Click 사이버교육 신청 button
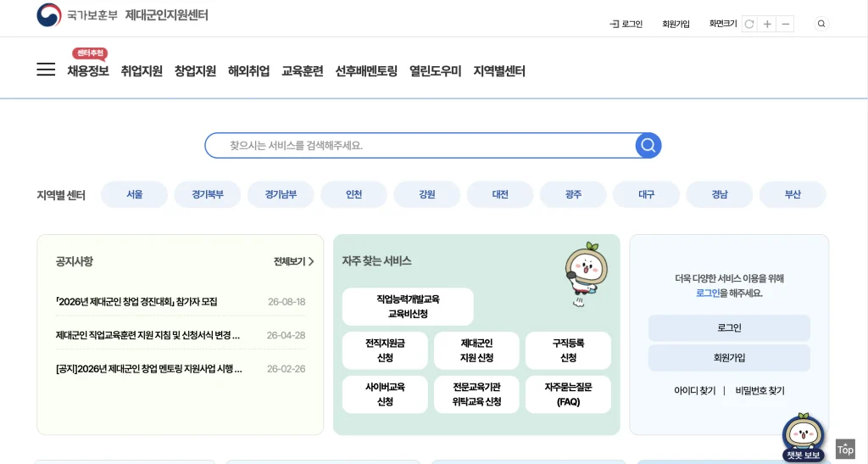This screenshot has height=464, width=868. click(x=385, y=394)
